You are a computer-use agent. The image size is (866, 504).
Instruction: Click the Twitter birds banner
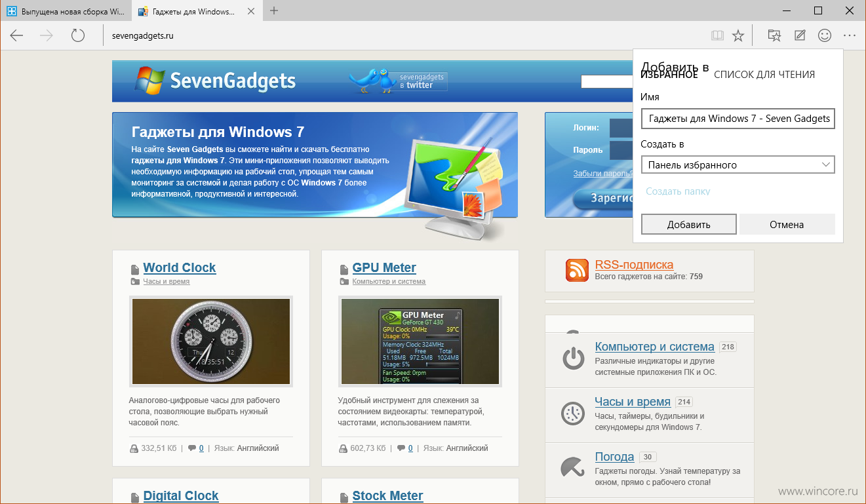pyautogui.click(x=398, y=81)
